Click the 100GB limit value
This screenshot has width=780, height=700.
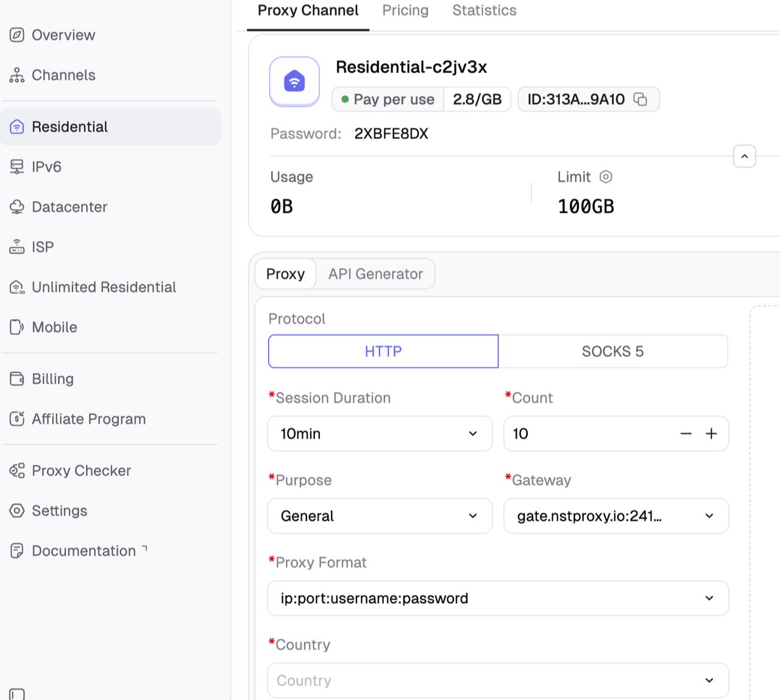[586, 207]
